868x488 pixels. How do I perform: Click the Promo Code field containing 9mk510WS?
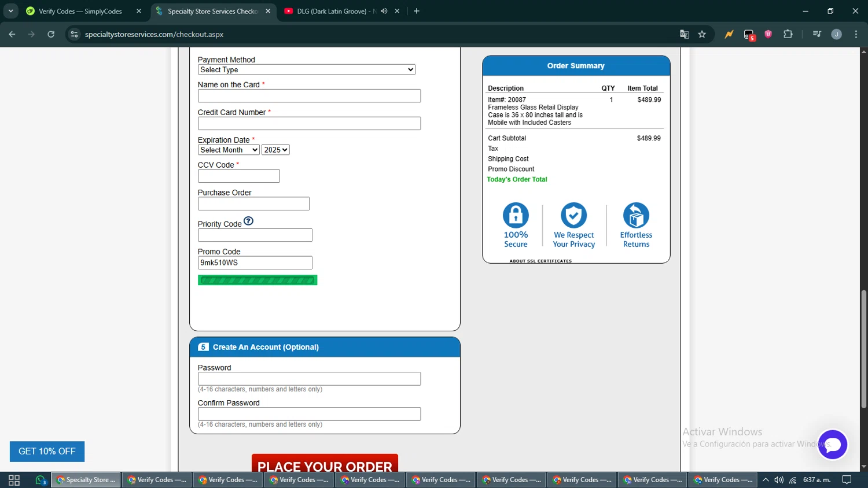[x=255, y=263]
